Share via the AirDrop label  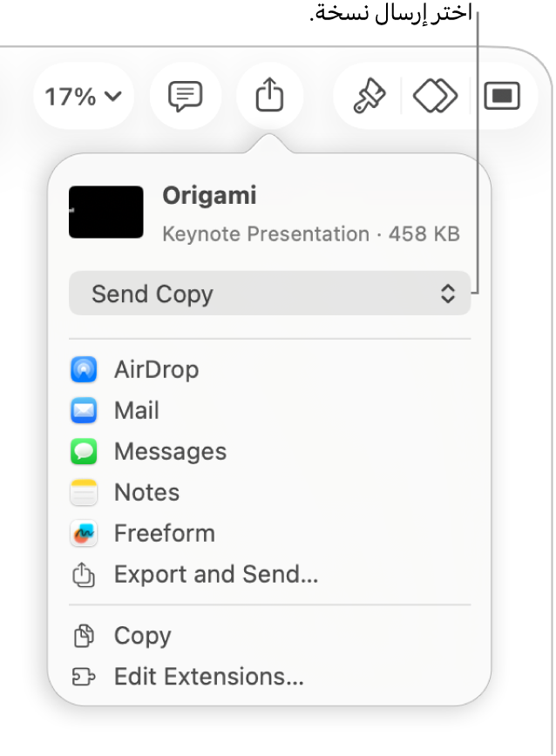coord(156,369)
